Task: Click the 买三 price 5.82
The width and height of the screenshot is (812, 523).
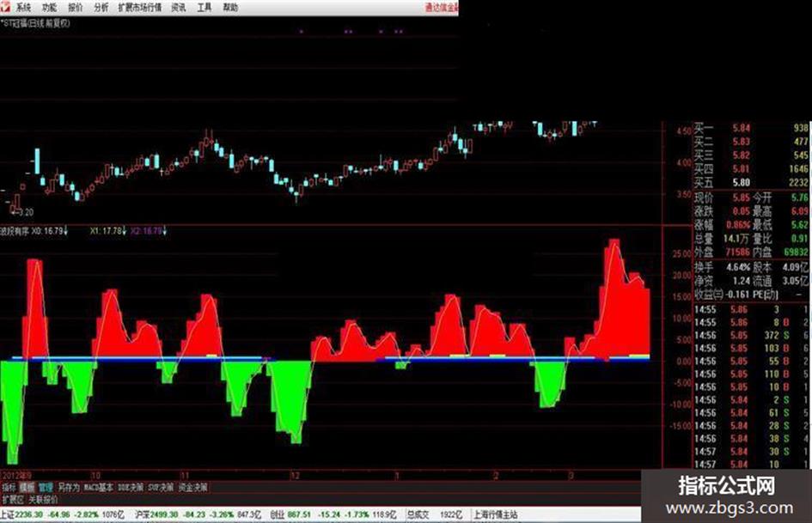Action: (741, 155)
